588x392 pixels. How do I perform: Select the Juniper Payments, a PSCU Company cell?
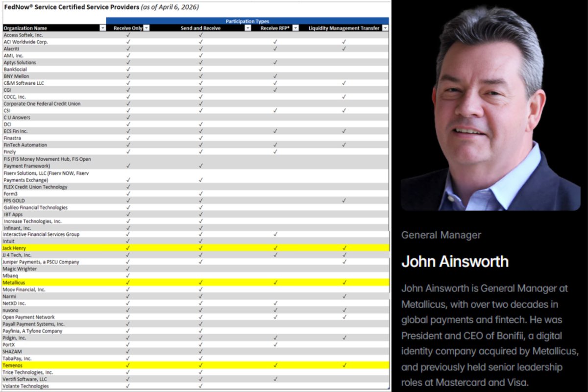[x=54, y=262]
